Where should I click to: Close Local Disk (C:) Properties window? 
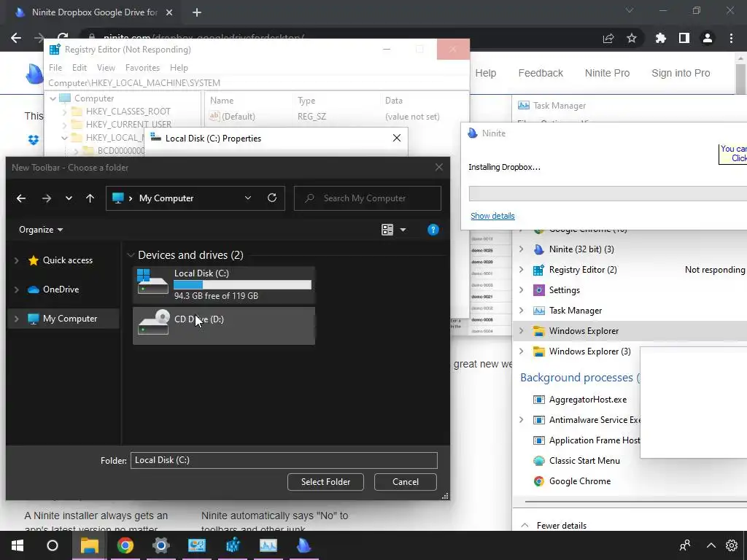click(x=396, y=138)
